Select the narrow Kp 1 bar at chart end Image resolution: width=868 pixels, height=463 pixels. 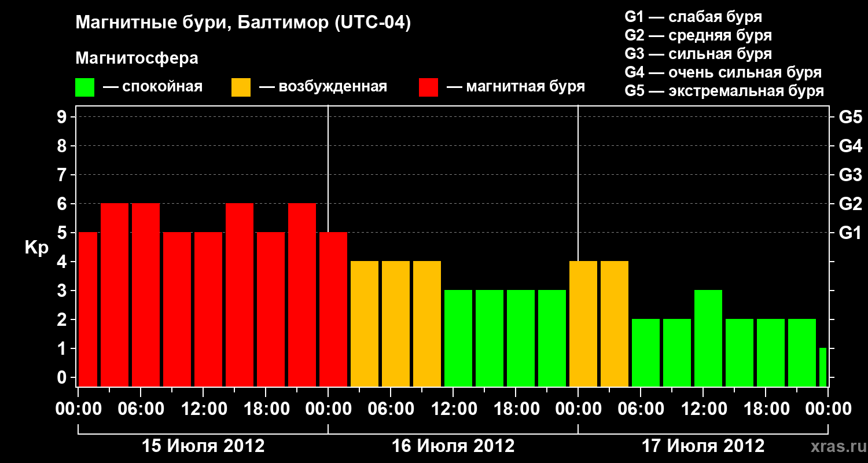(823, 367)
